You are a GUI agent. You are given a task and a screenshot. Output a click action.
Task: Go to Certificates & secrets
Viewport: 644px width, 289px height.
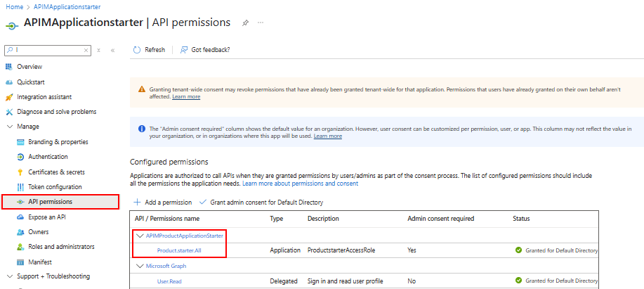click(56, 172)
